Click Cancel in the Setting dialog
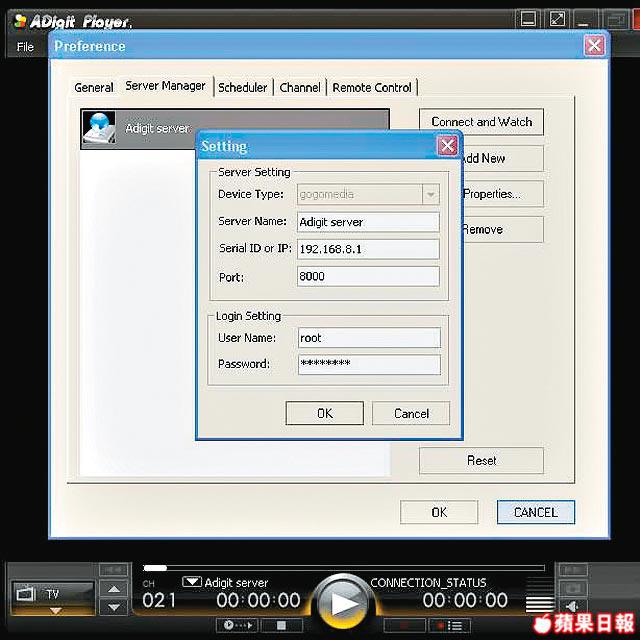This screenshot has height=640, width=640. [411, 413]
